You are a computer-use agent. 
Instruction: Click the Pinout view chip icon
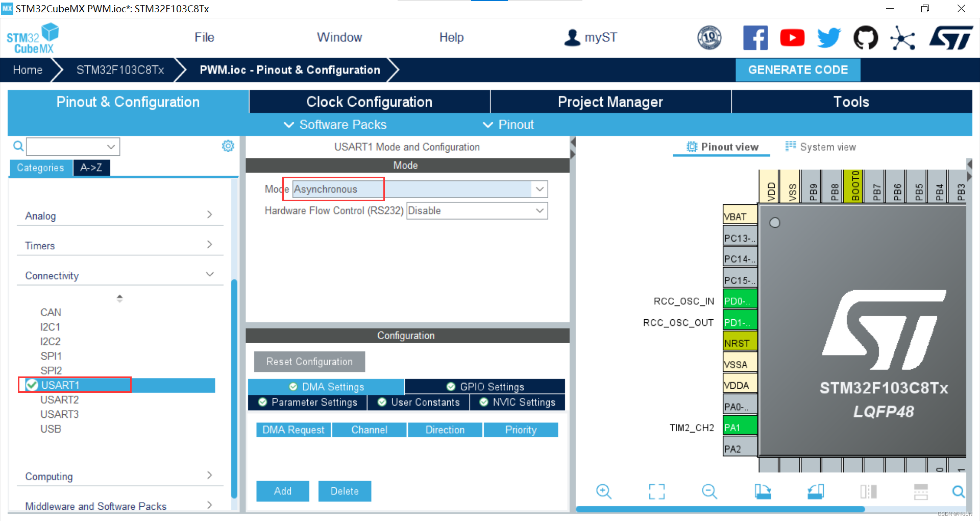(x=692, y=147)
